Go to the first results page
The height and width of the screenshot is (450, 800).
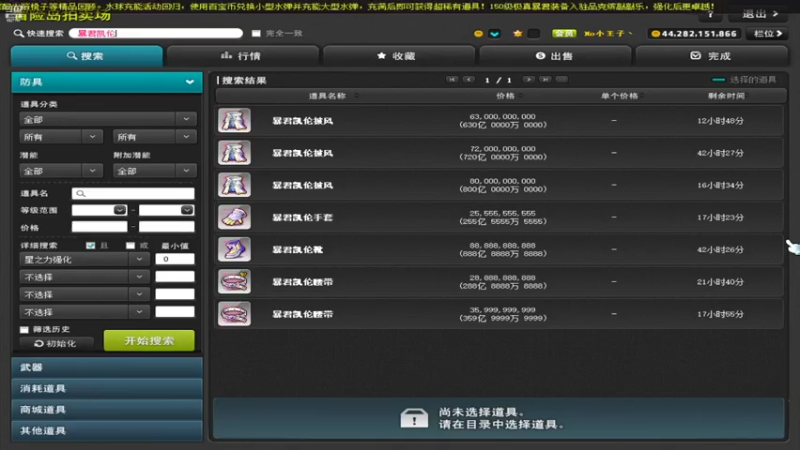coord(452,80)
